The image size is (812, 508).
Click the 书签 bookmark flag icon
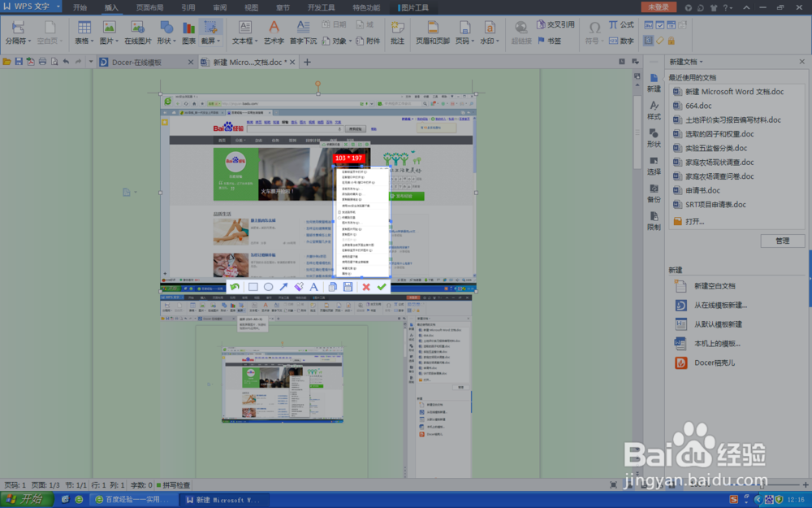point(550,41)
